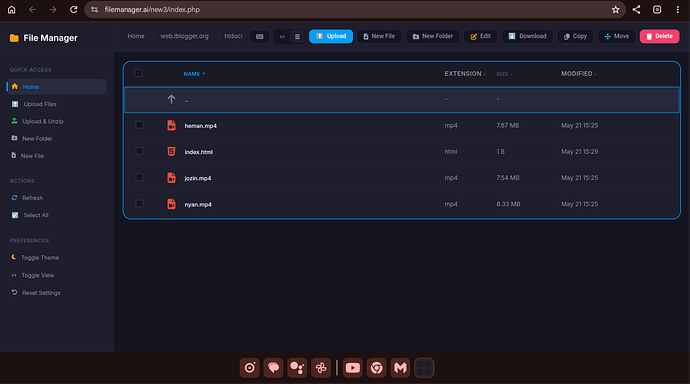Image resolution: width=690 pixels, height=384 pixels.
Task: Click the heman.mp4 video file icon
Action: point(171,125)
